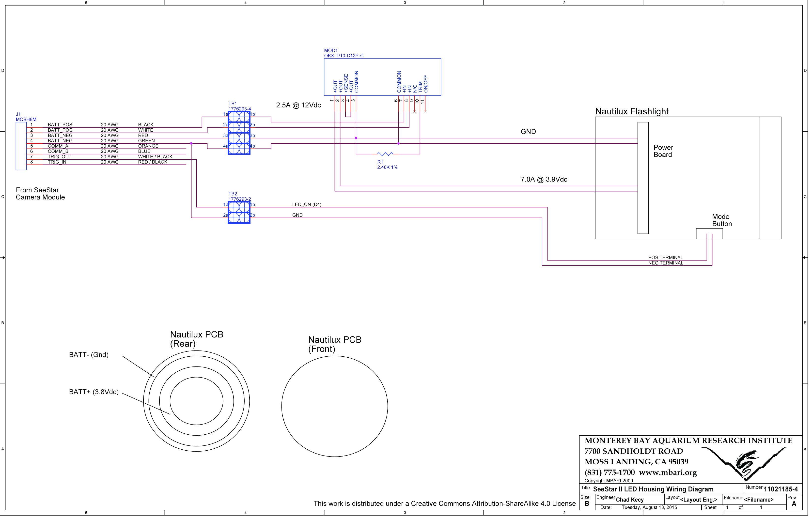Click the Mode Button small rectangle
The height and width of the screenshot is (518, 812).
pos(709,234)
